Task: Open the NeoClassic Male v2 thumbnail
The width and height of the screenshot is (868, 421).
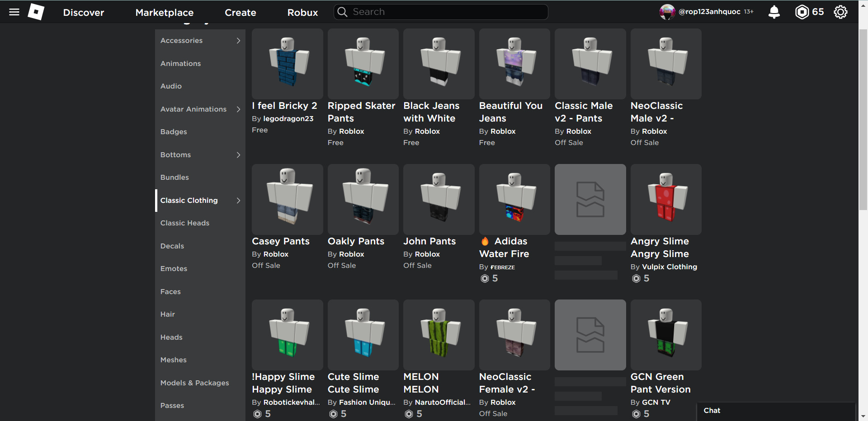Action: click(x=666, y=64)
